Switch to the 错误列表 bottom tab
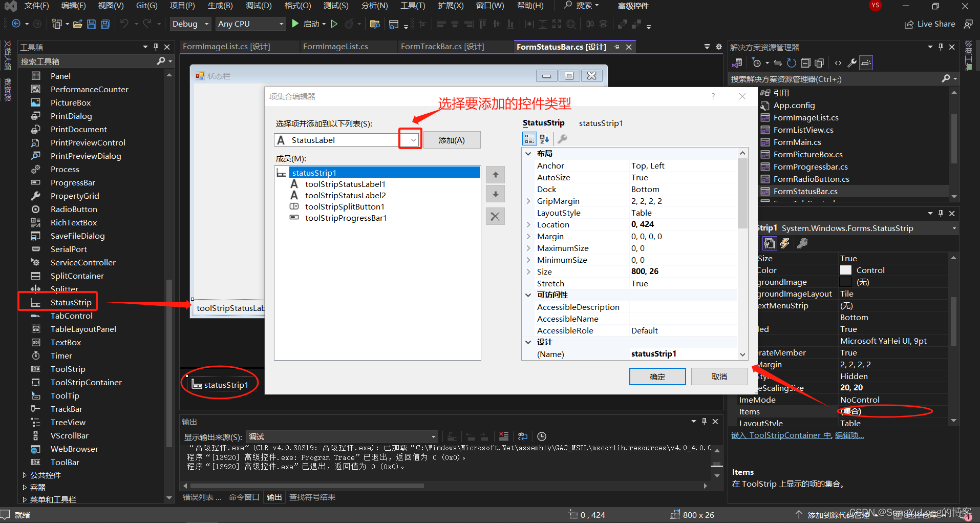 point(202,497)
